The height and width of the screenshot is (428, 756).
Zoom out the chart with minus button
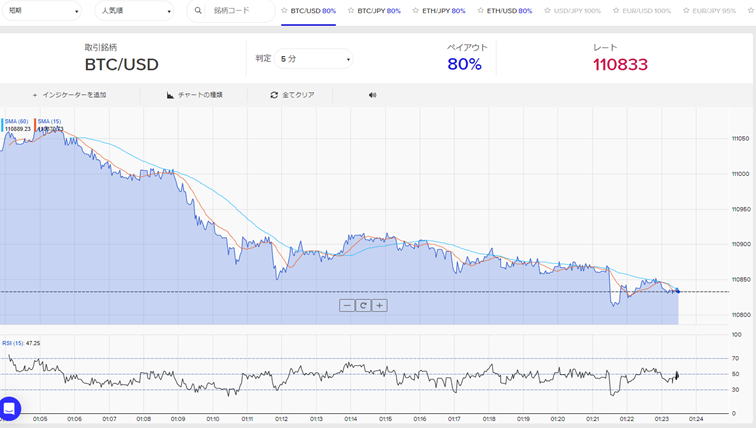(x=346, y=306)
